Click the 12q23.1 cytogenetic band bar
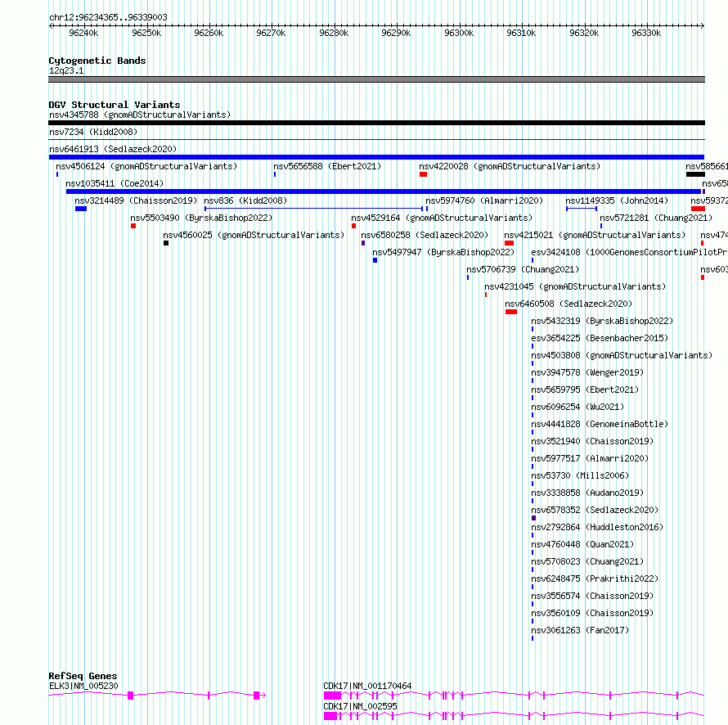This screenshot has height=725, width=728. [x=376, y=79]
